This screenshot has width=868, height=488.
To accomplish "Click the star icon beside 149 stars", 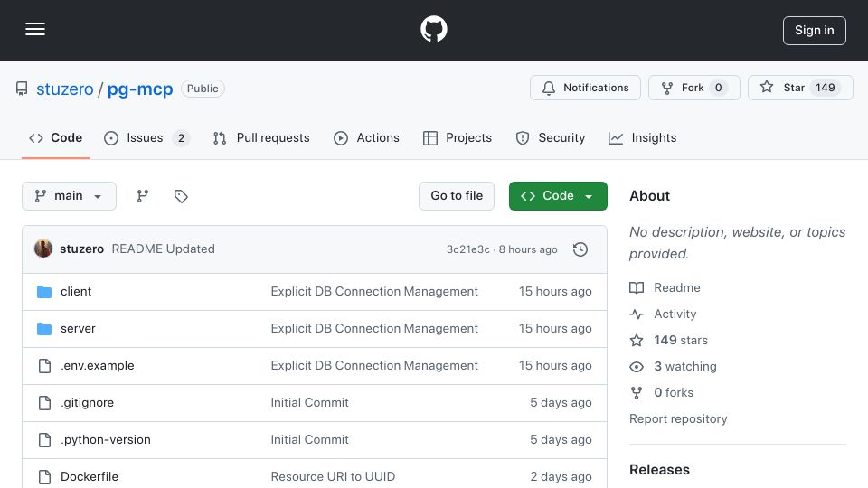I will point(637,341).
